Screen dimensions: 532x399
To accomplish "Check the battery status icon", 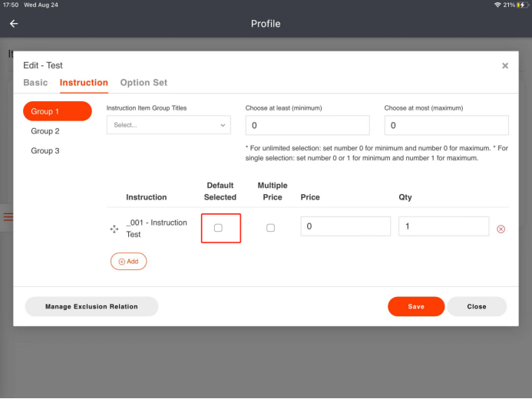I will [x=523, y=5].
